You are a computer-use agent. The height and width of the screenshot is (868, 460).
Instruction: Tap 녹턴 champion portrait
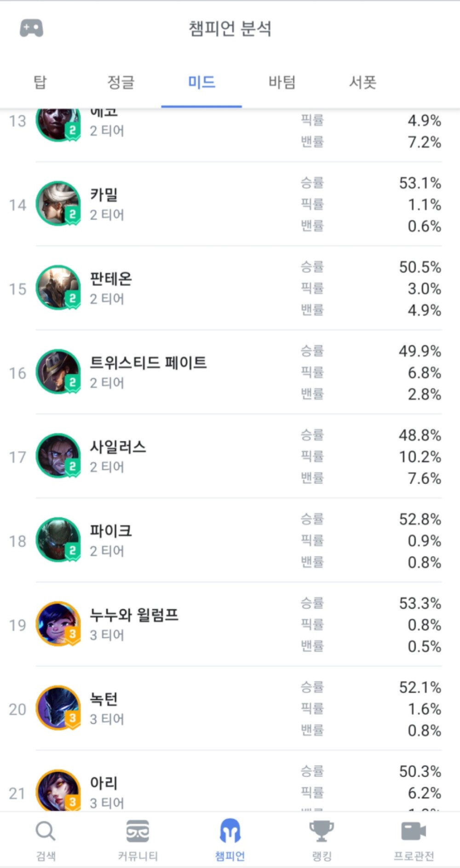pyautogui.click(x=58, y=708)
